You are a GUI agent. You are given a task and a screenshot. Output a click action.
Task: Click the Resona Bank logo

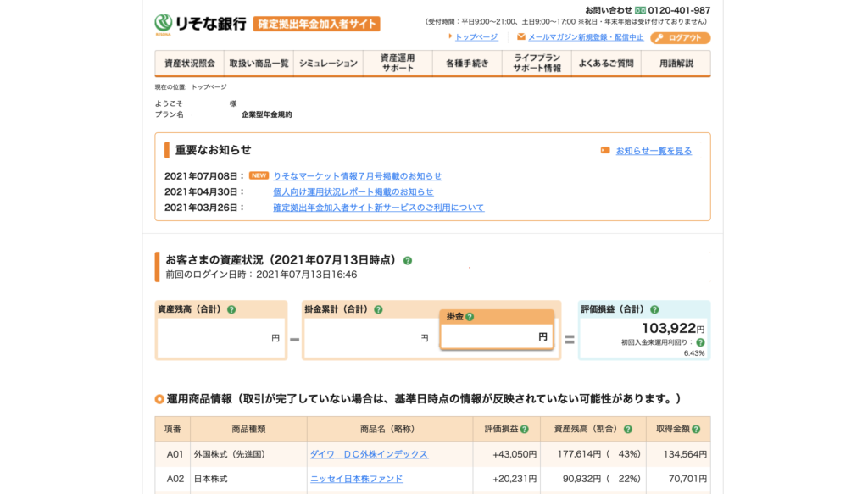200,23
